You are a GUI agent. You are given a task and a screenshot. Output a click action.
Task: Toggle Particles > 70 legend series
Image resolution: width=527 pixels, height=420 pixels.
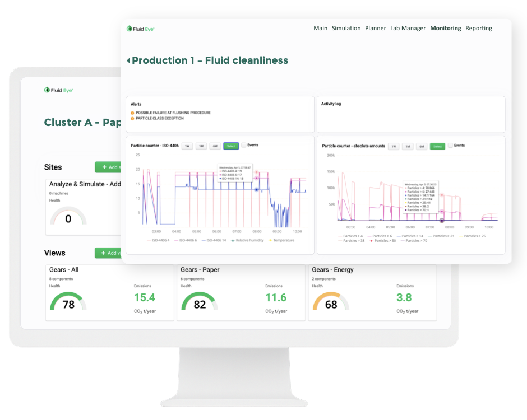click(x=414, y=241)
